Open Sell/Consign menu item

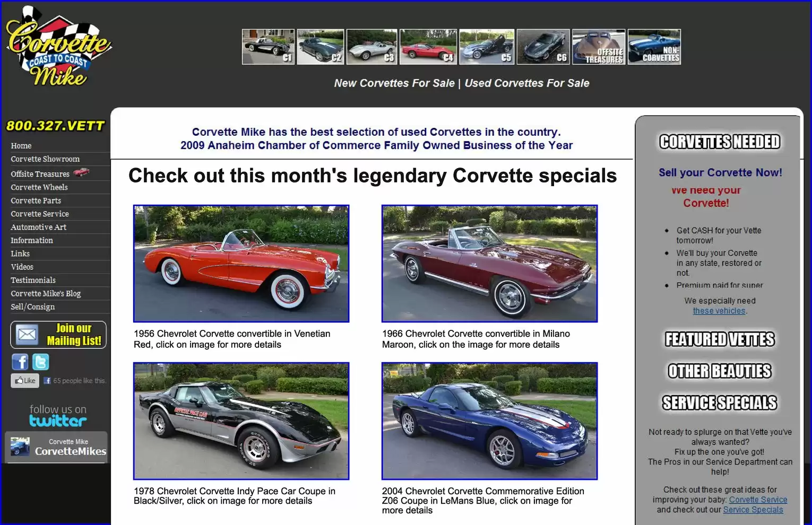(x=33, y=307)
